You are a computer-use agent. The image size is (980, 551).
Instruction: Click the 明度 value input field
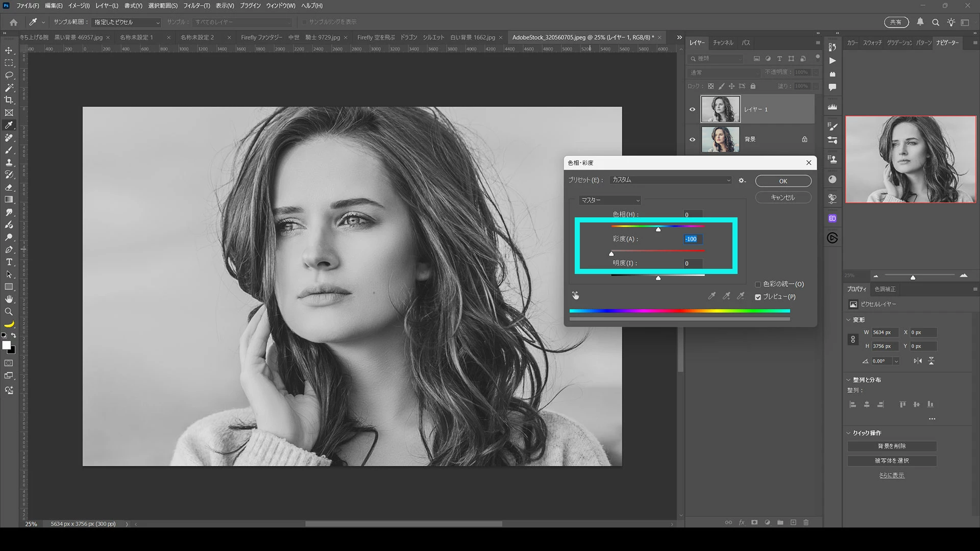[x=692, y=263]
